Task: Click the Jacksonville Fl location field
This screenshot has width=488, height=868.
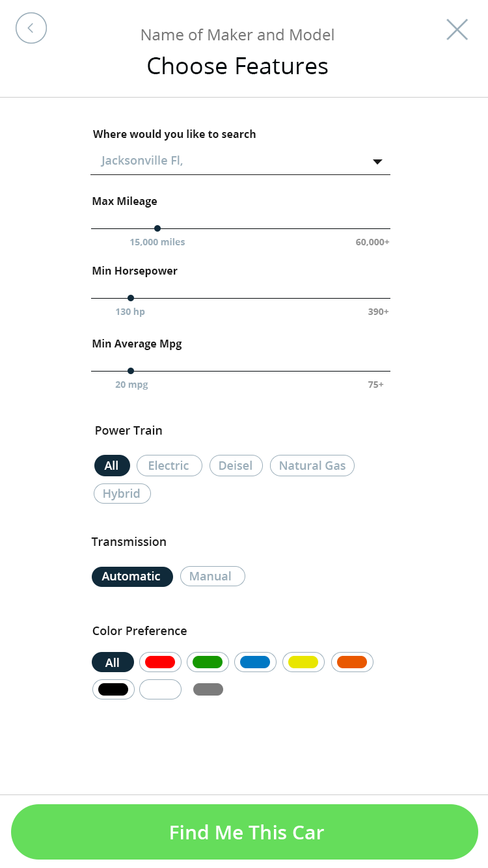Action: coord(240,161)
